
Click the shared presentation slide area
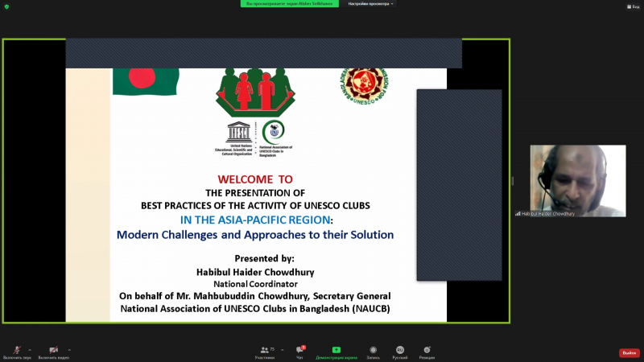pos(256,201)
